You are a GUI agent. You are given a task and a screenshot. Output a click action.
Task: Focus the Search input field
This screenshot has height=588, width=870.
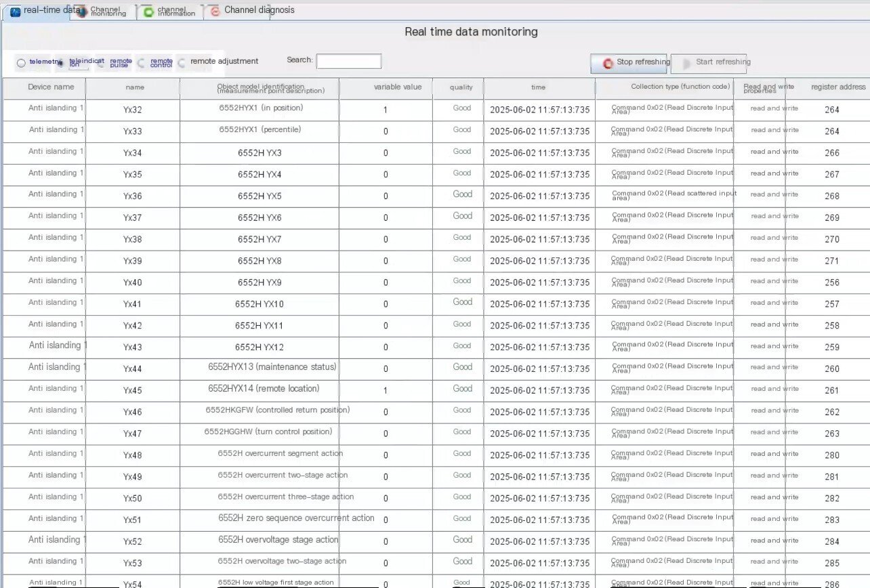[349, 62]
